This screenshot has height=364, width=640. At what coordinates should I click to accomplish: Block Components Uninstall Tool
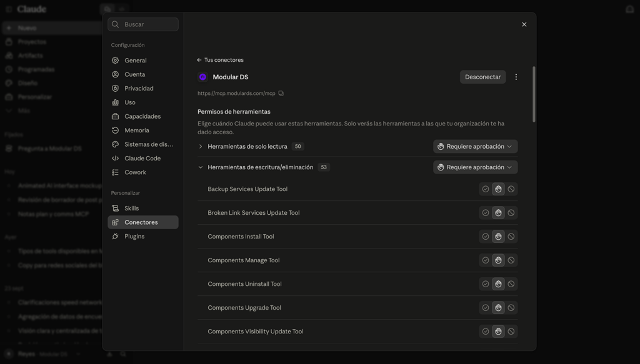511,284
